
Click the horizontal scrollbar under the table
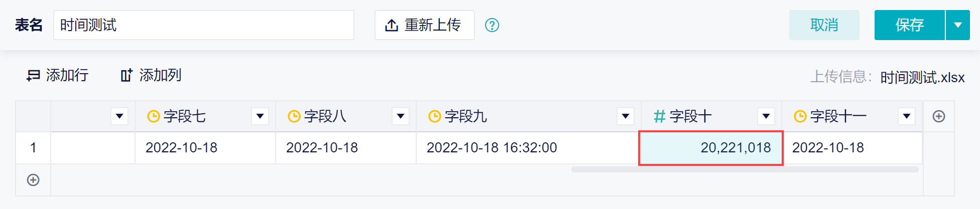pos(745,169)
